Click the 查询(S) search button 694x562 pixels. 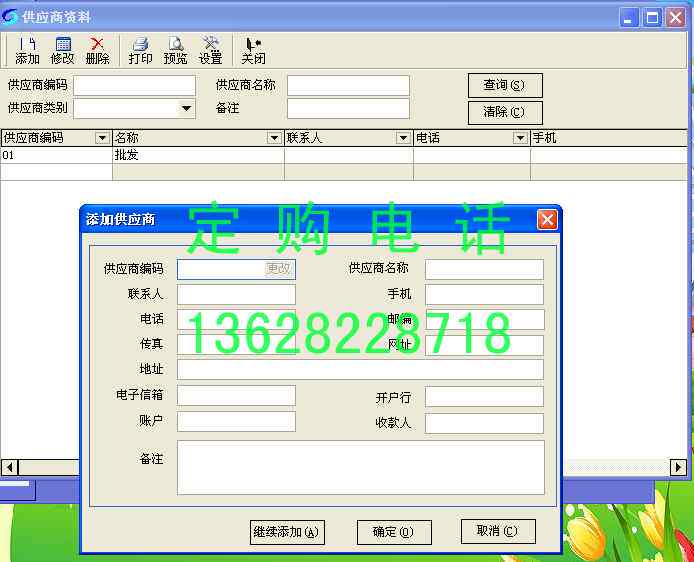coord(505,85)
